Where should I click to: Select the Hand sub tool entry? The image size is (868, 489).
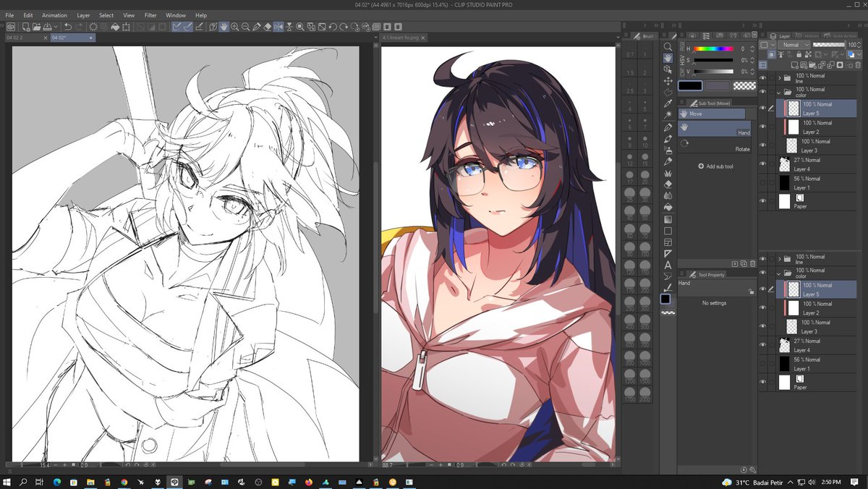click(x=714, y=129)
